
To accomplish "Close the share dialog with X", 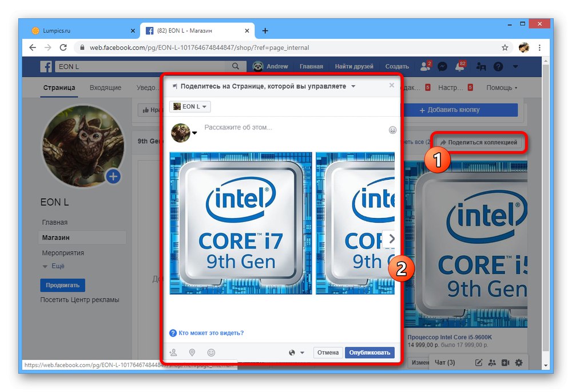I will pos(391,85).
